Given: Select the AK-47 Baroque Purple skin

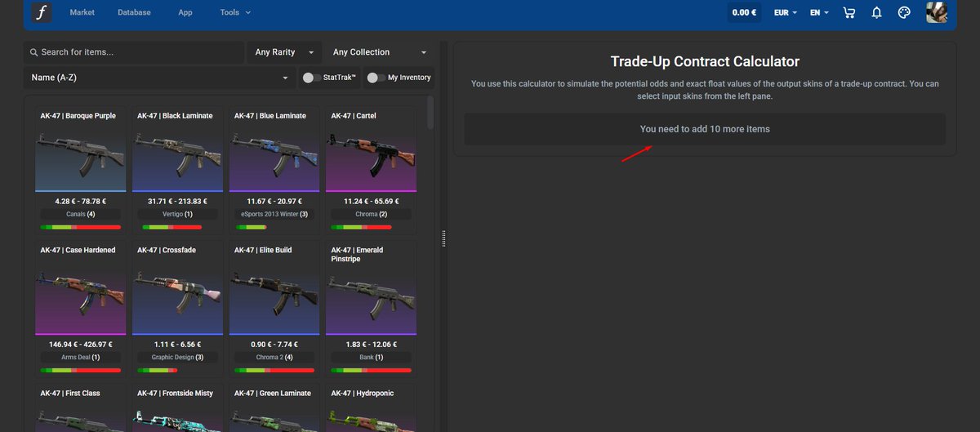Looking at the screenshot, I should [81, 170].
